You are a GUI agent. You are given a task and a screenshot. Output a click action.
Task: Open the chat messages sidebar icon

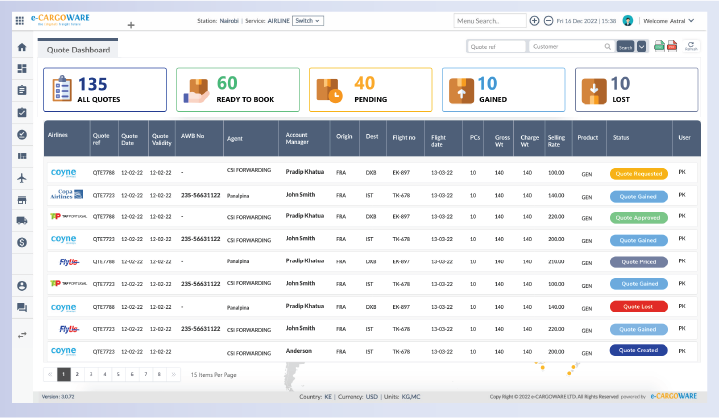tap(22, 308)
